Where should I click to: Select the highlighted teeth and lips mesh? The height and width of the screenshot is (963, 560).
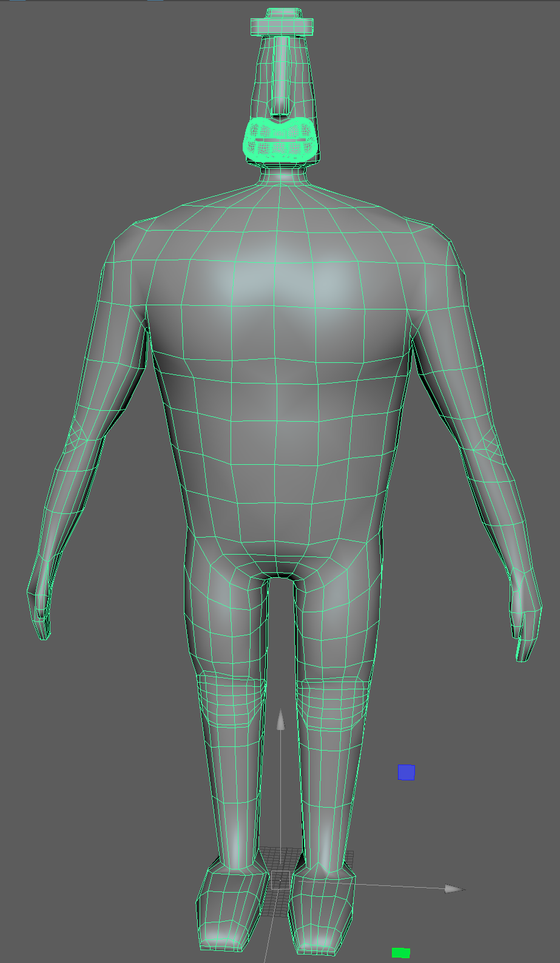tap(280, 140)
